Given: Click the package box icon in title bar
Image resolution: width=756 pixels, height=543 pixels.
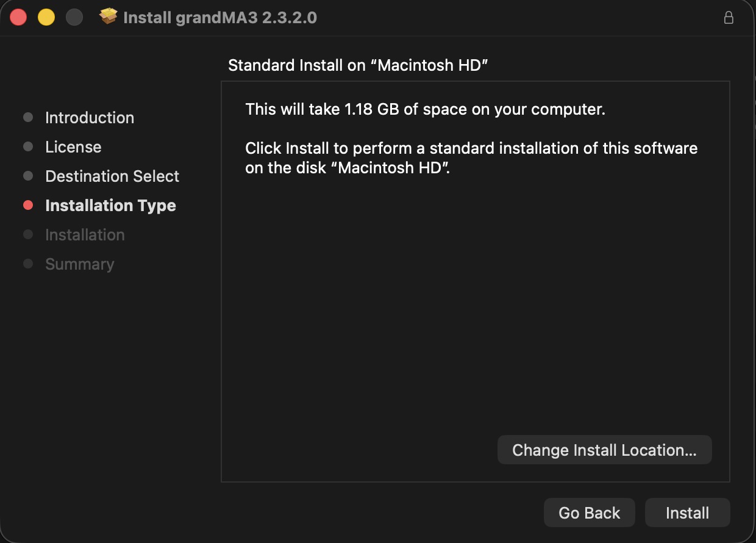Looking at the screenshot, I should (x=109, y=17).
